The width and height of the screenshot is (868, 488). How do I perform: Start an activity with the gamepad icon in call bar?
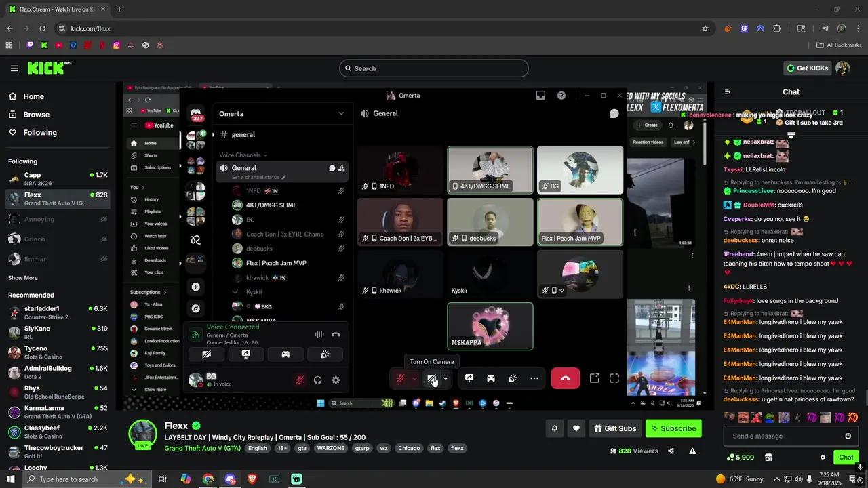pos(491,378)
